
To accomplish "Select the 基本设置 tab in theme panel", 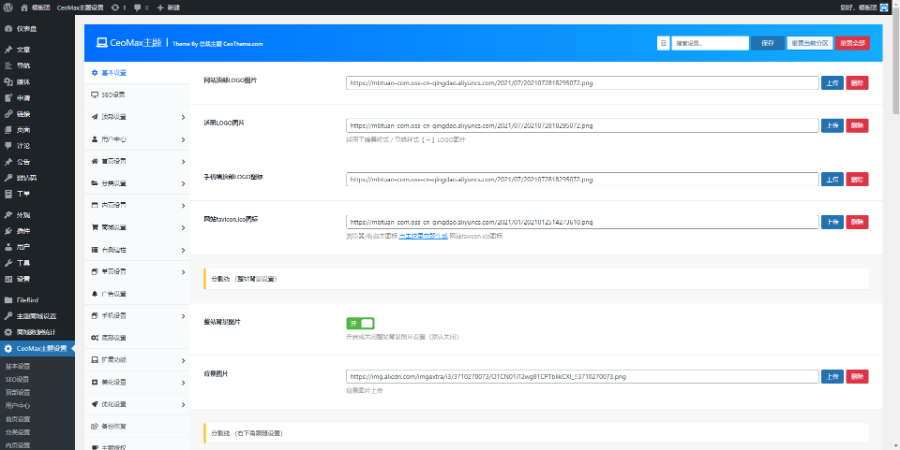I will click(x=113, y=73).
